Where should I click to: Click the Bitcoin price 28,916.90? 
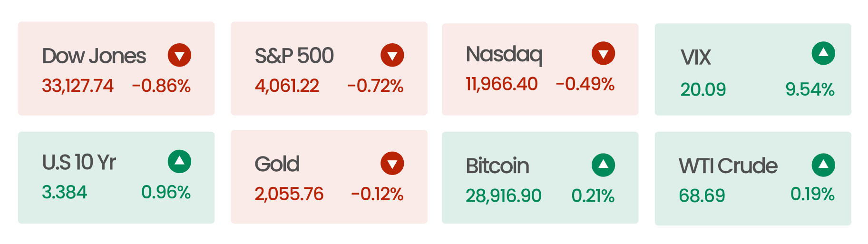coord(503,196)
